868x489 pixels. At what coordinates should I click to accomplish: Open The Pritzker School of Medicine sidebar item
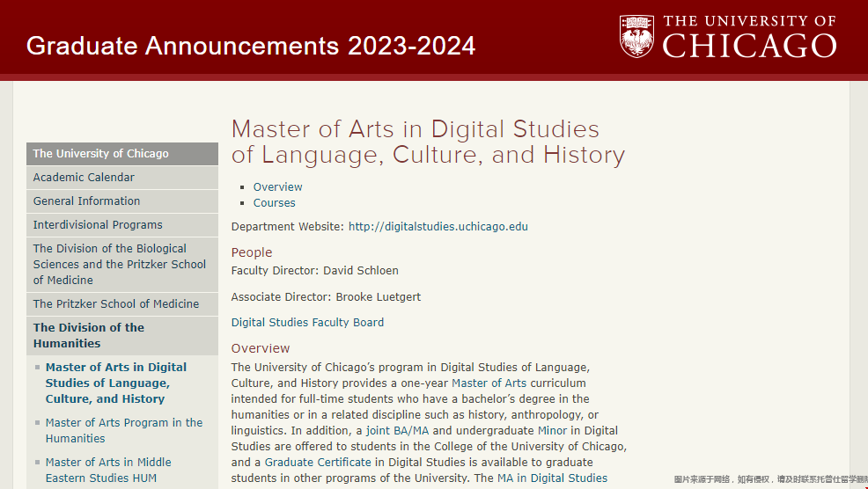click(x=122, y=304)
